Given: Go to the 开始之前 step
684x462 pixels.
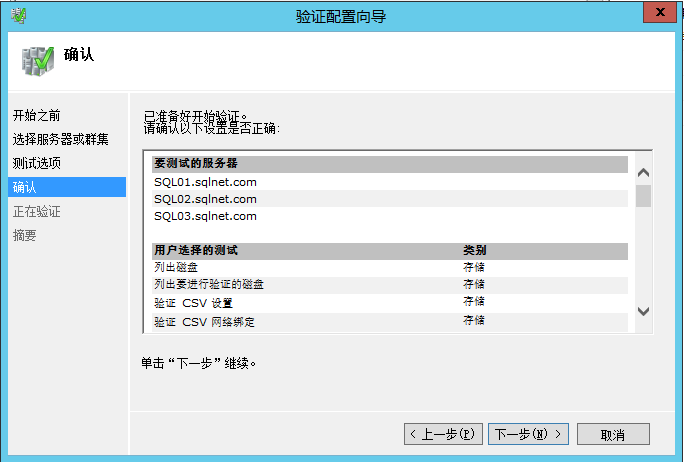Looking at the screenshot, I should tap(37, 116).
